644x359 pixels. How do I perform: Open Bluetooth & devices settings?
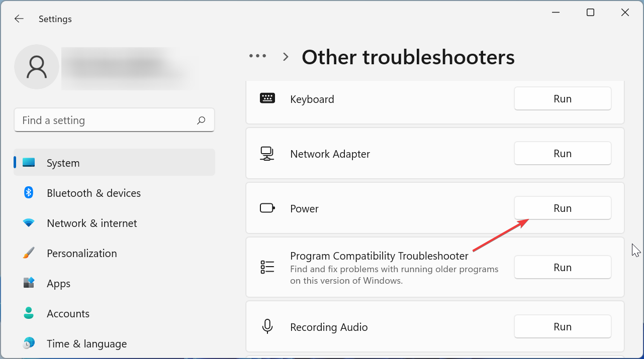115,193
